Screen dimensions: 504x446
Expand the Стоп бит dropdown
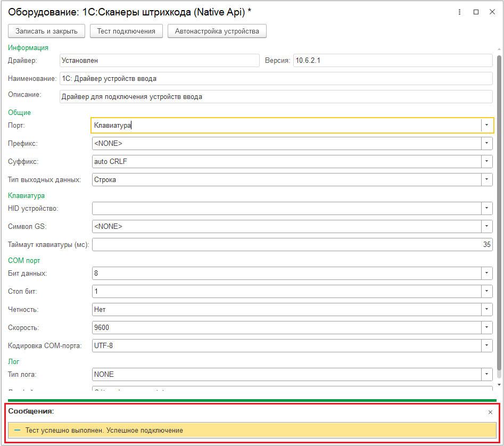[486, 291]
